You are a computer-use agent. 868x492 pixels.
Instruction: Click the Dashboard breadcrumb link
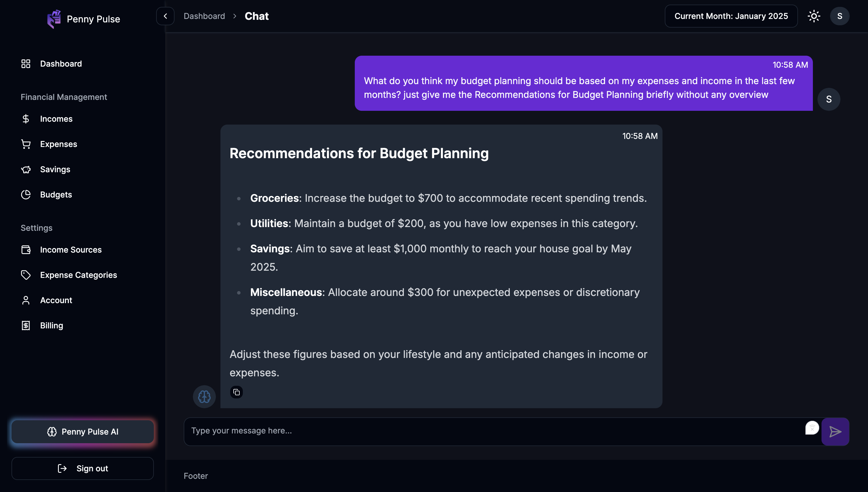pos(204,16)
